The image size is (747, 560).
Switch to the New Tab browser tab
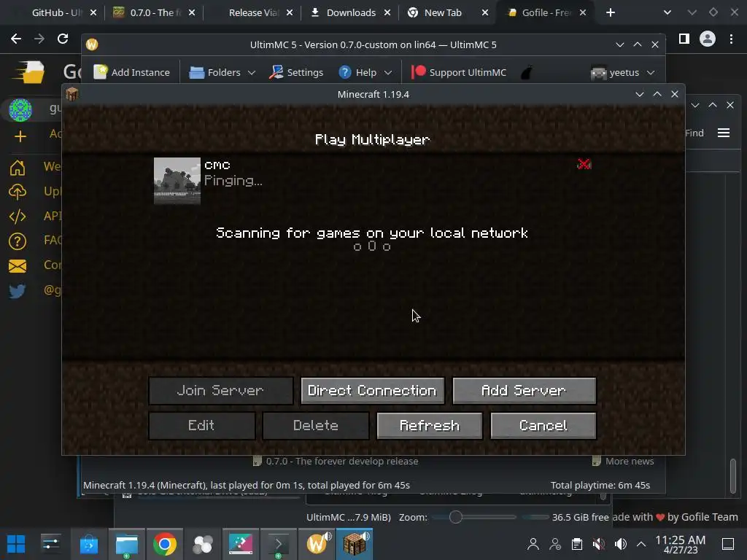click(x=442, y=13)
